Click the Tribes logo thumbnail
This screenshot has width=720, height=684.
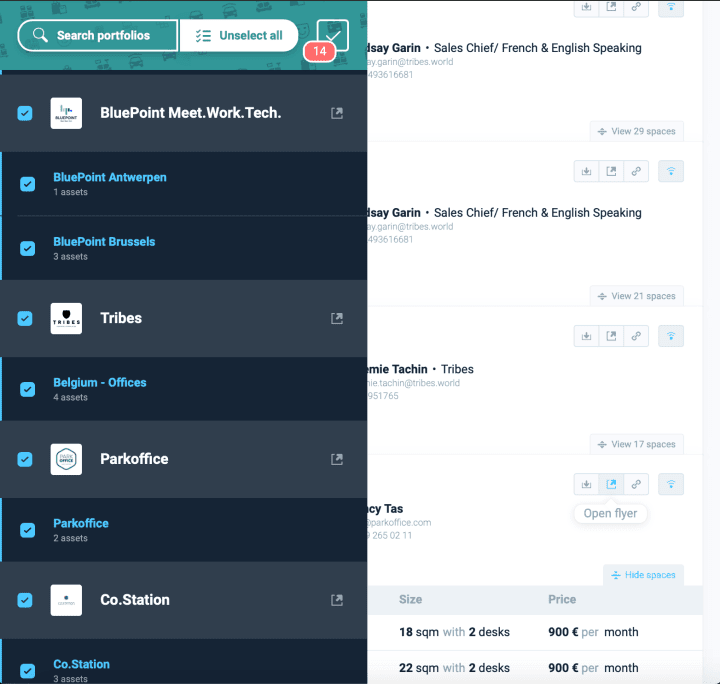pos(66,318)
